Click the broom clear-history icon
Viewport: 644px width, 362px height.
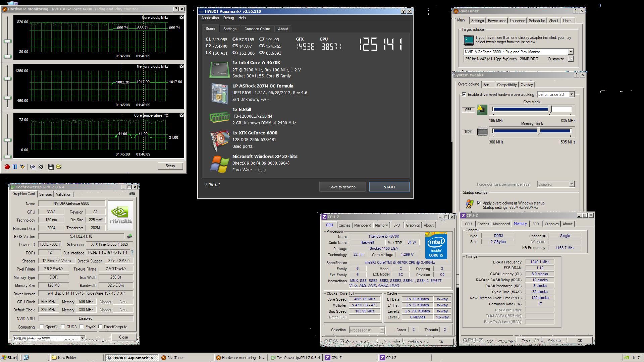click(x=22, y=167)
